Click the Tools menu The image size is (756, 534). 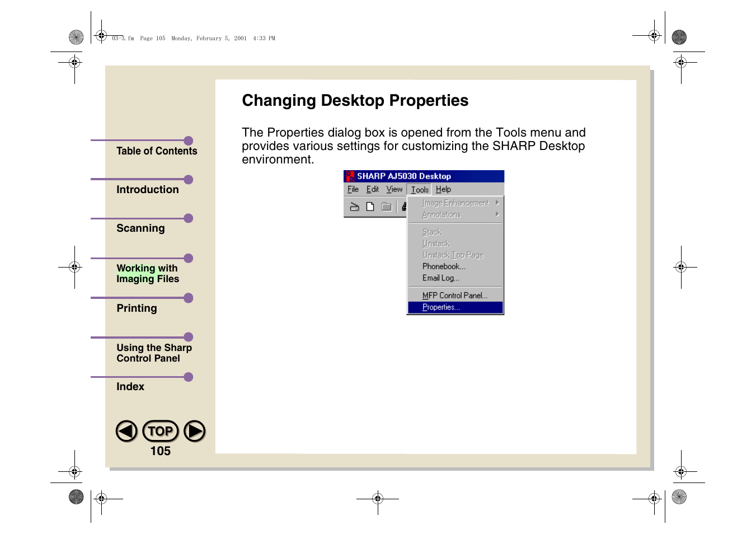click(420, 190)
